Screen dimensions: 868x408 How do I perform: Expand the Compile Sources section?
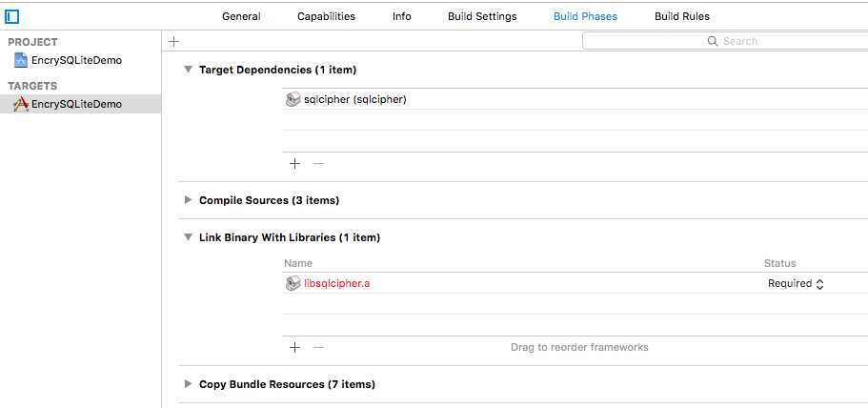(189, 200)
